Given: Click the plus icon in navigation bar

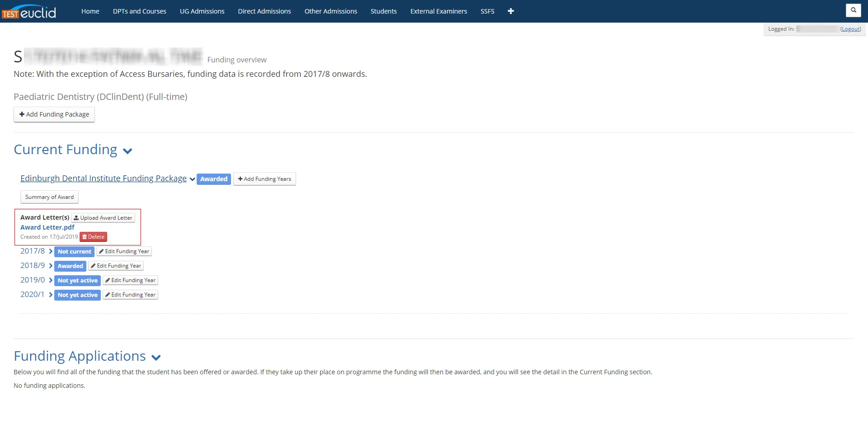Looking at the screenshot, I should click(510, 11).
